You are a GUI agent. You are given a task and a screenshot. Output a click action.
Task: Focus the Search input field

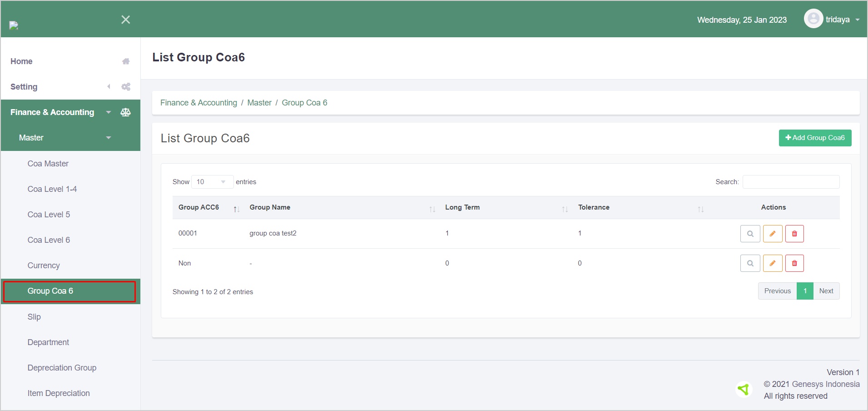pyautogui.click(x=791, y=182)
